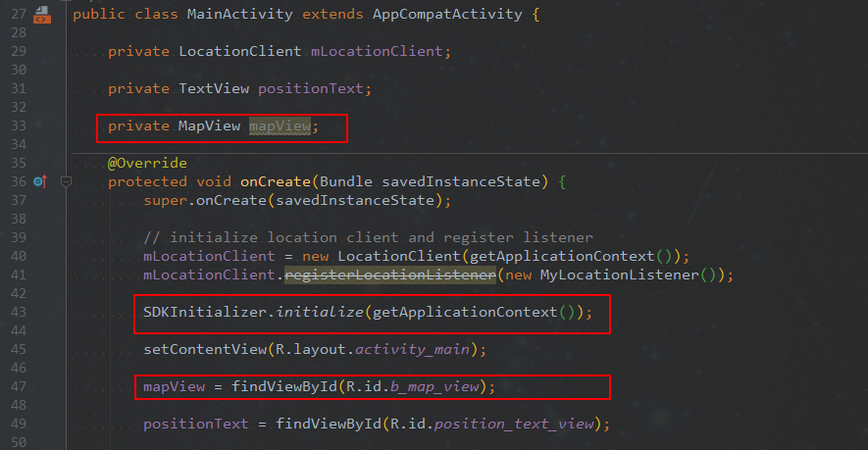Click the onCreate method name

tap(276, 181)
